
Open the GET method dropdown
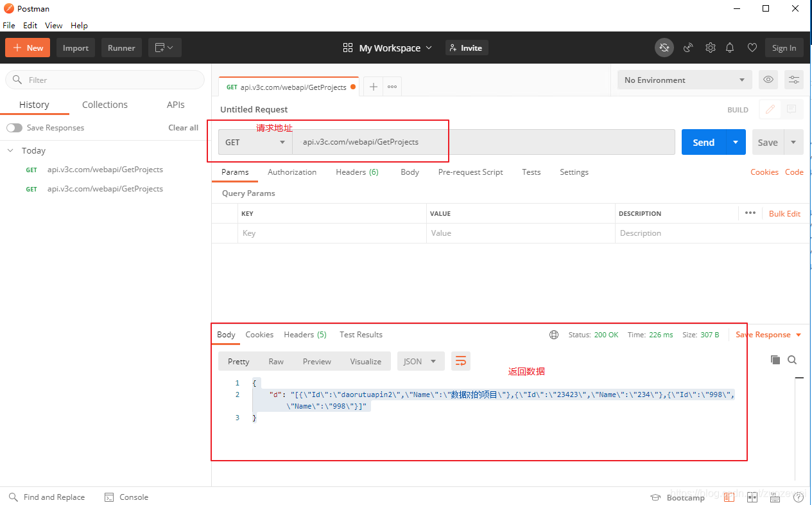click(x=255, y=142)
